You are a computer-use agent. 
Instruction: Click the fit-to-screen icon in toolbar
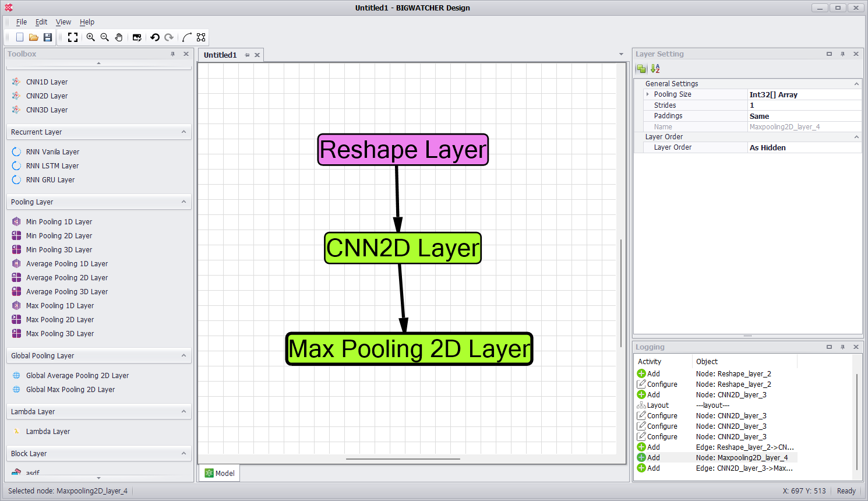[x=73, y=37]
